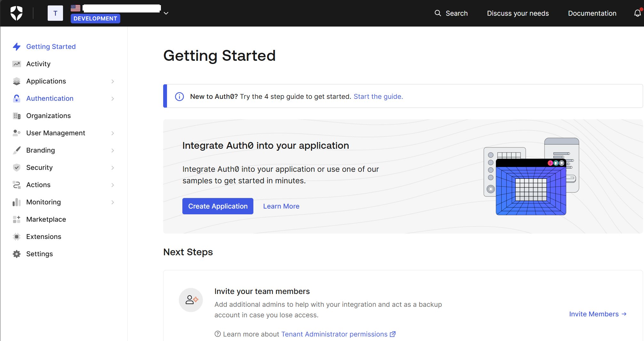Viewport: 644px width, 341px height.
Task: Click the US flag region icon
Action: pyautogui.click(x=76, y=8)
